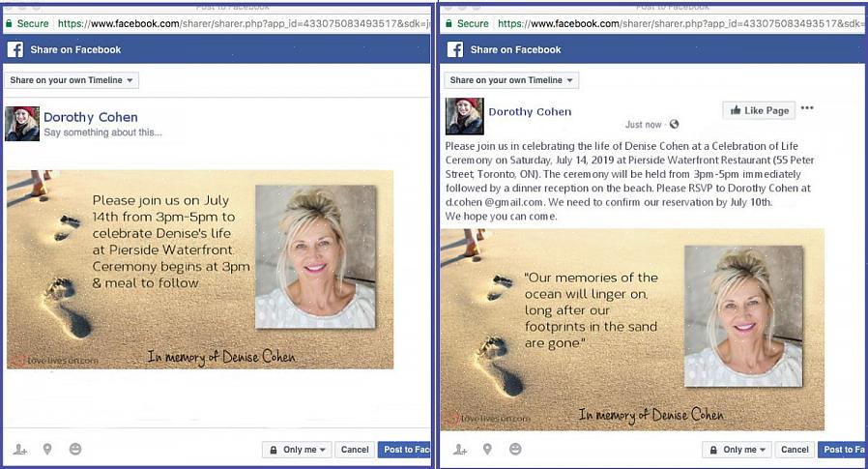The image size is (868, 469).
Task: Open emoji picker in right dialog
Action: [515, 450]
